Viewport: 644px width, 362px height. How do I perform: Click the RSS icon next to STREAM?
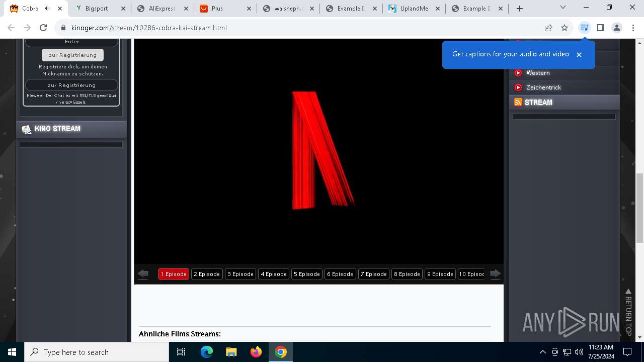click(x=518, y=102)
